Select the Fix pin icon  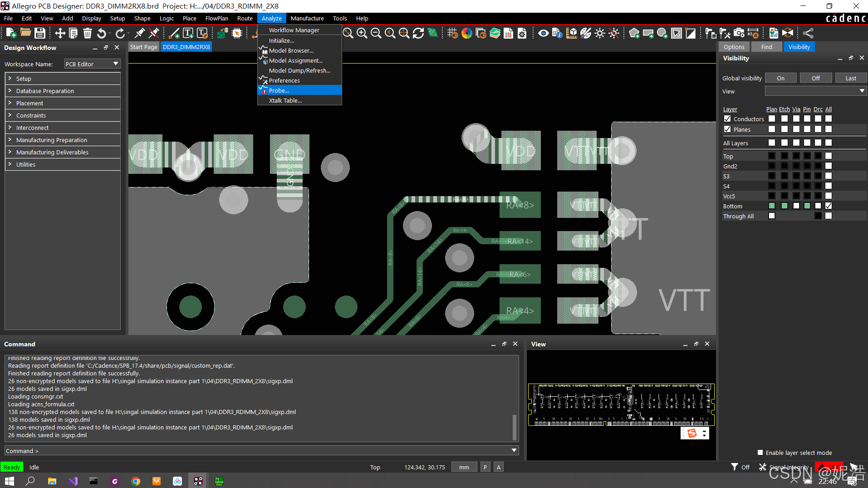pyautogui.click(x=140, y=33)
